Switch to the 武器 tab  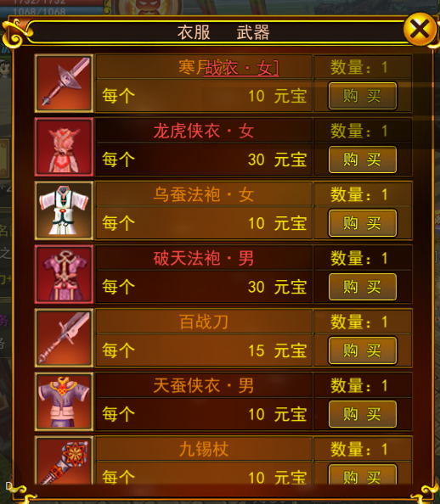pos(253,32)
